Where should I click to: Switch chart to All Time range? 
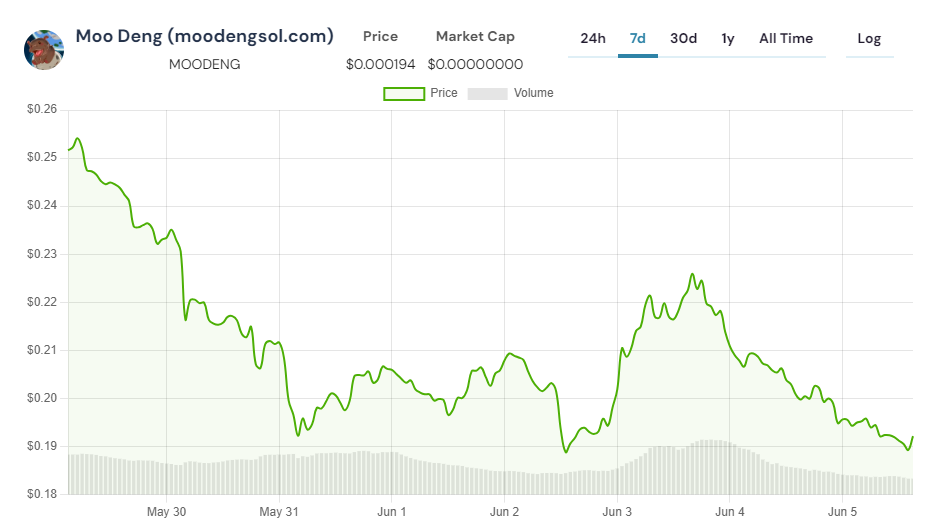click(x=786, y=39)
